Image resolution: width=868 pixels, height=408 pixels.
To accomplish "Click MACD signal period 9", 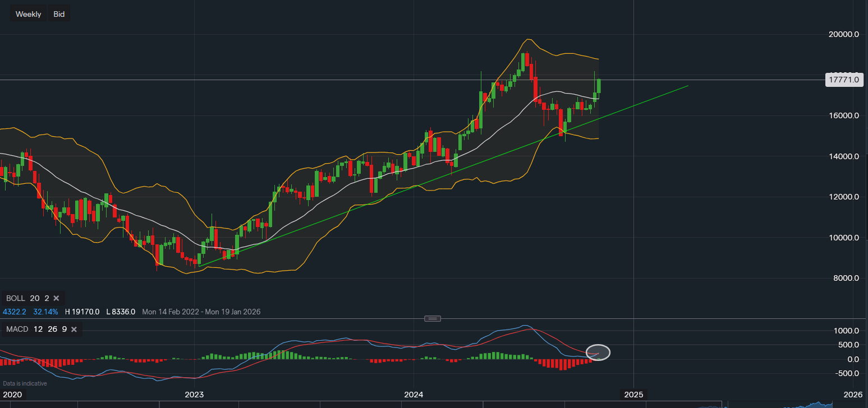I will click(x=64, y=329).
